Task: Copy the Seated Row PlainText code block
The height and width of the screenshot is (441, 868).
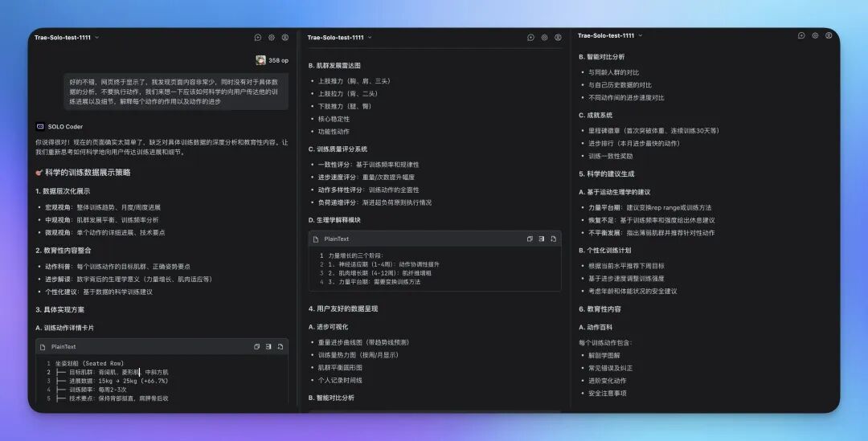Action: pos(256,346)
